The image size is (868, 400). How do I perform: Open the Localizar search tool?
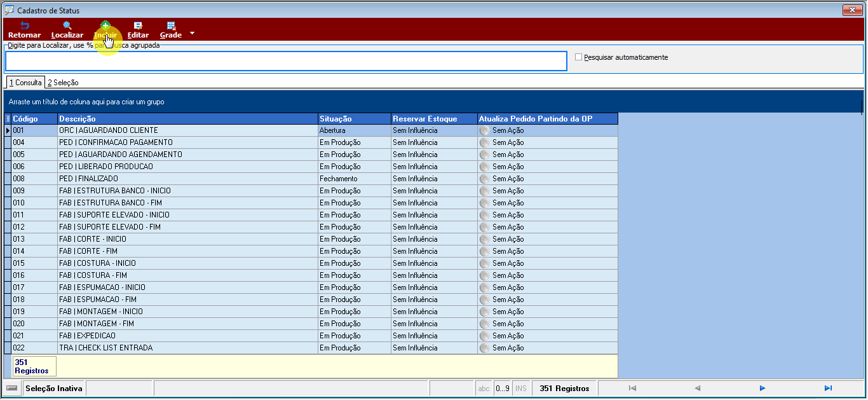67,30
